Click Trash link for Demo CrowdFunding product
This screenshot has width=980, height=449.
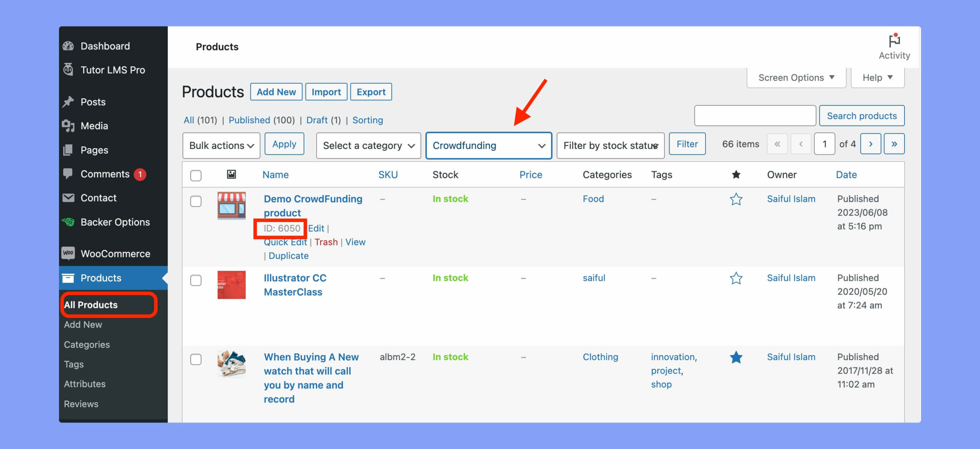coord(326,242)
